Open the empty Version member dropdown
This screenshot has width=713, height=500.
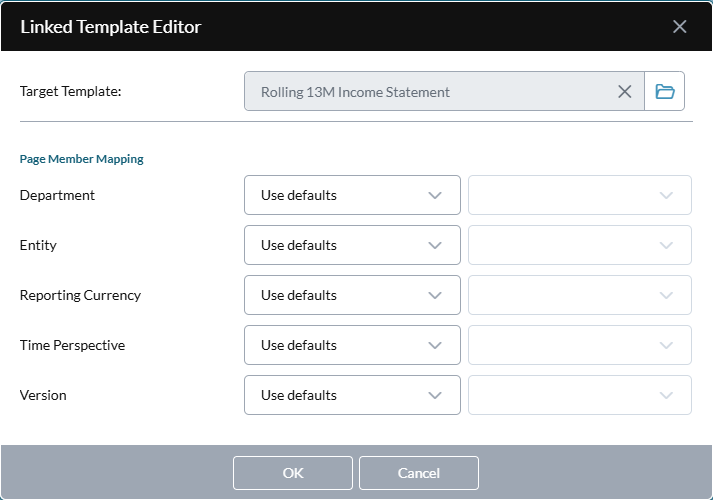click(580, 395)
